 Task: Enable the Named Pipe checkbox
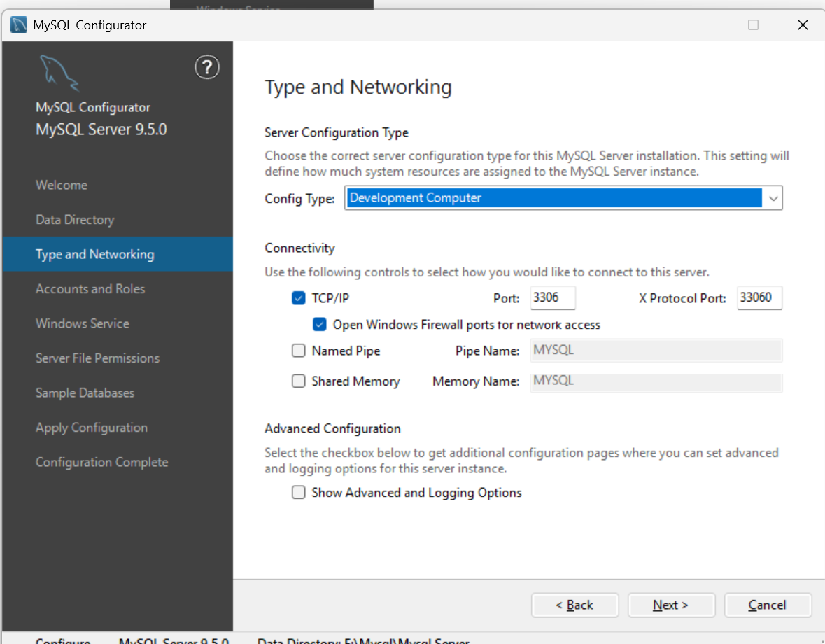coord(299,351)
